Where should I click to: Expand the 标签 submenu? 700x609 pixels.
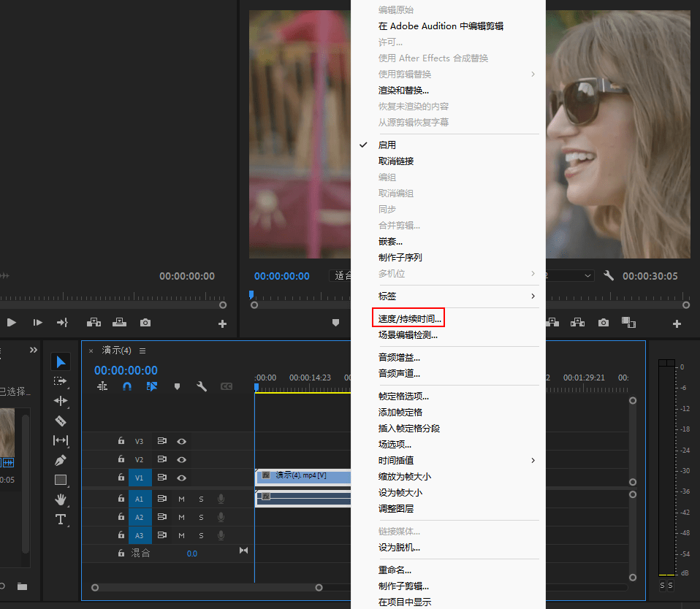coord(533,296)
